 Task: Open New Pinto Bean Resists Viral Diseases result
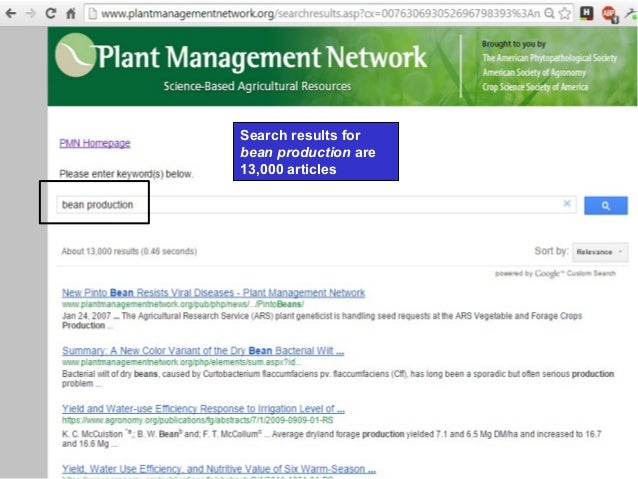pos(213,293)
